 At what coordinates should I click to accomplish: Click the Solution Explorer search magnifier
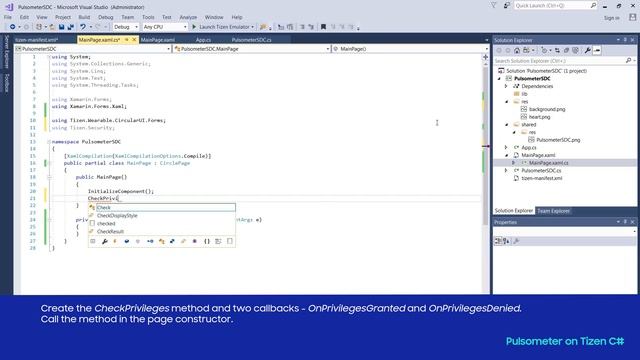tap(629, 61)
